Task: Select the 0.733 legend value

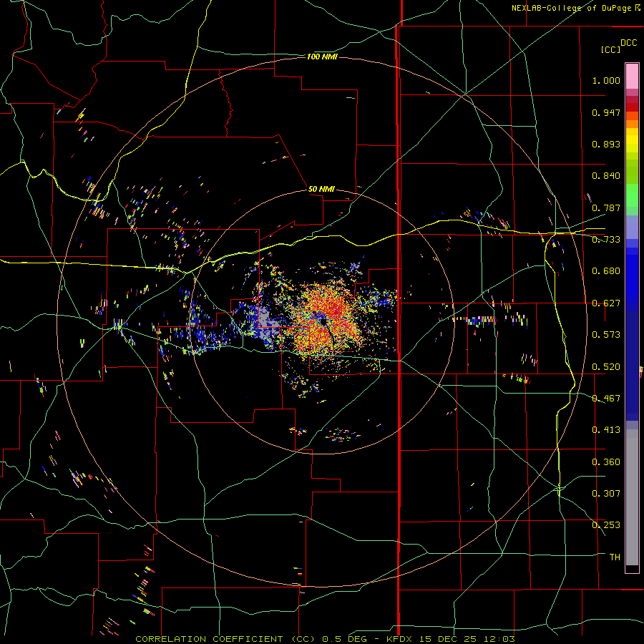Action: (x=606, y=240)
